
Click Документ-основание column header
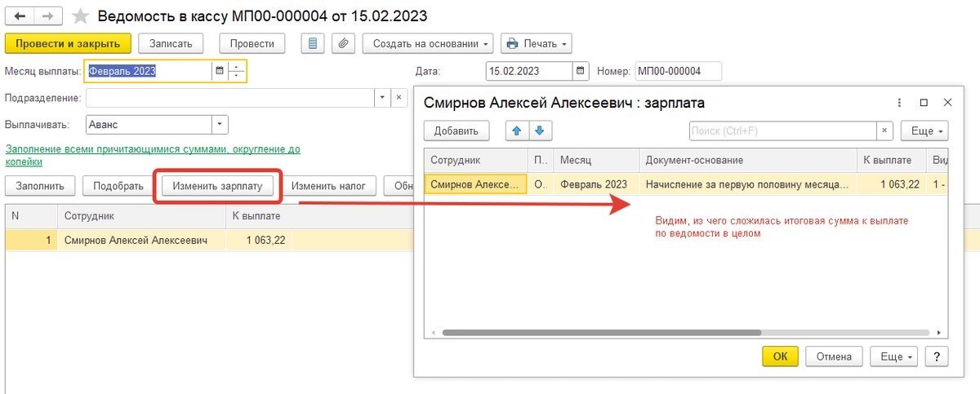[x=747, y=161]
